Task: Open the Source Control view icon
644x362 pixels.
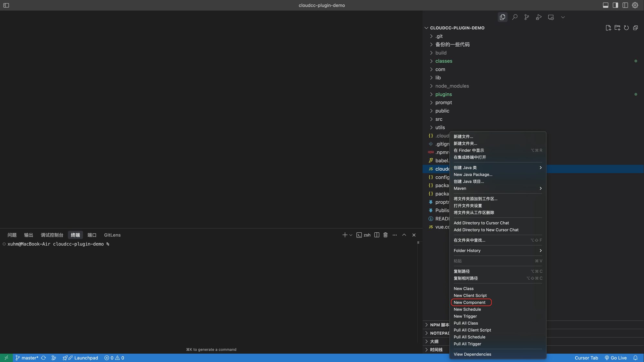Action: pos(526,17)
